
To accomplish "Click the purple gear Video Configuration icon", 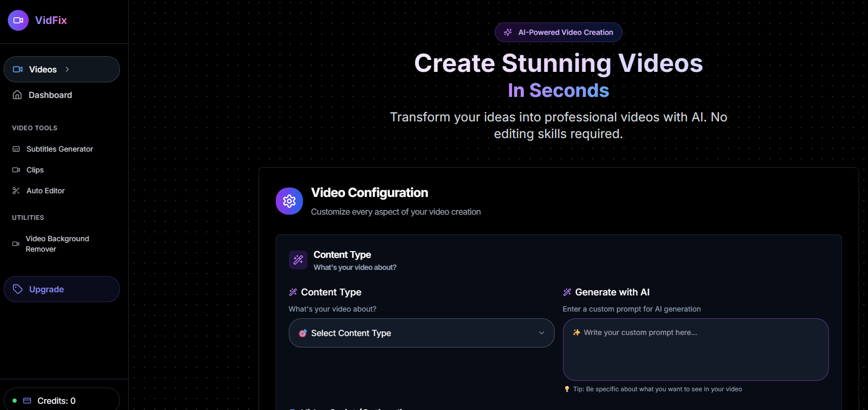I will click(289, 201).
